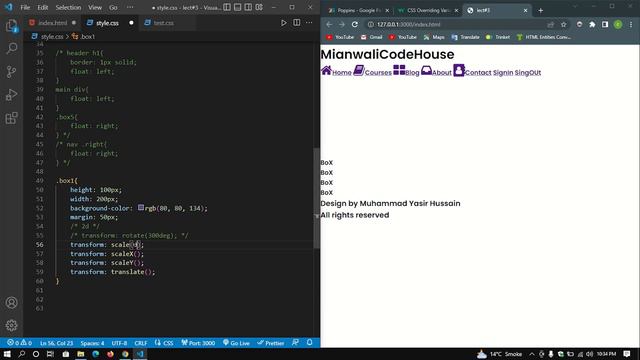Open the Selection menu
Image resolution: width=640 pixels, height=360 pixels.
(x=68, y=7)
